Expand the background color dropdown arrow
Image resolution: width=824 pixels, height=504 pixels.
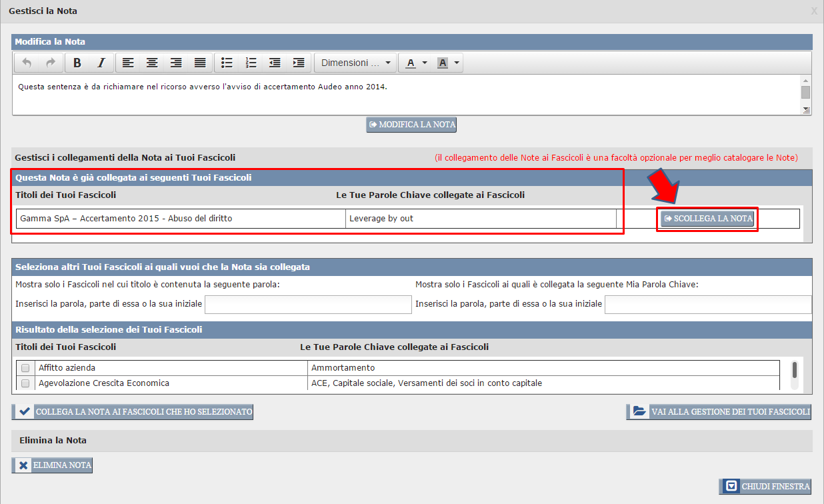pos(457,63)
